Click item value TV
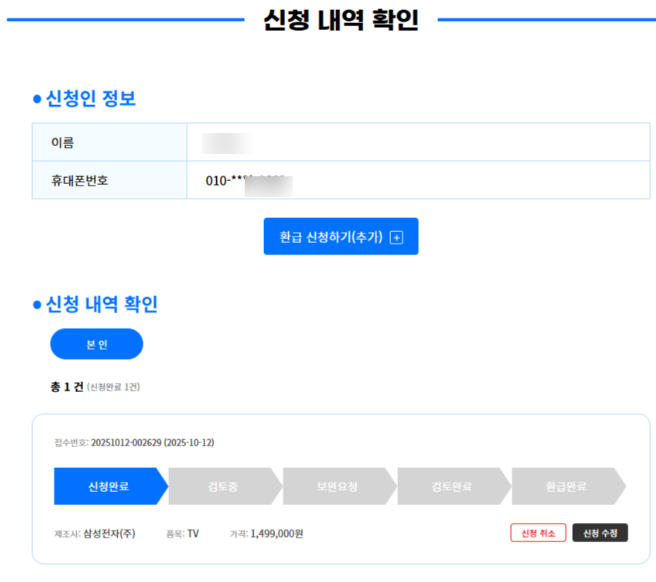This screenshot has height=582, width=656. coord(193,533)
